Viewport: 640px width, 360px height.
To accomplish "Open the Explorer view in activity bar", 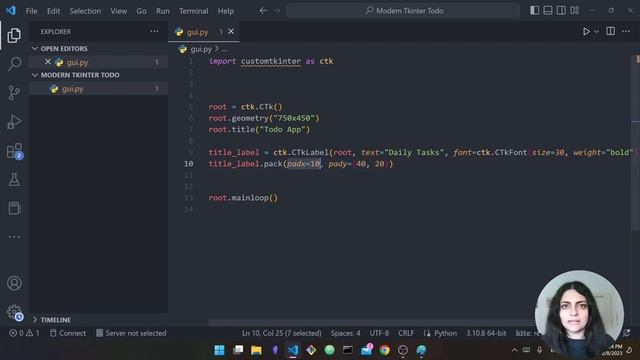I will (x=14, y=35).
